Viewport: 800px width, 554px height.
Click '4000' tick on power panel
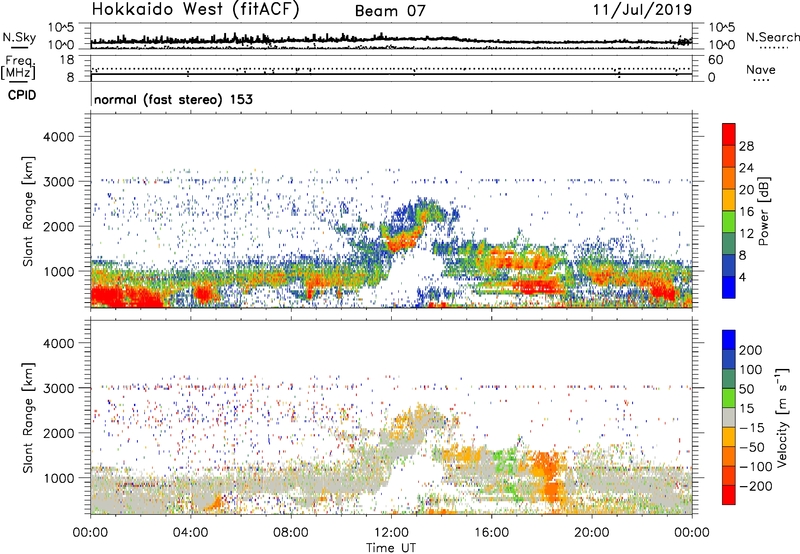59,137
